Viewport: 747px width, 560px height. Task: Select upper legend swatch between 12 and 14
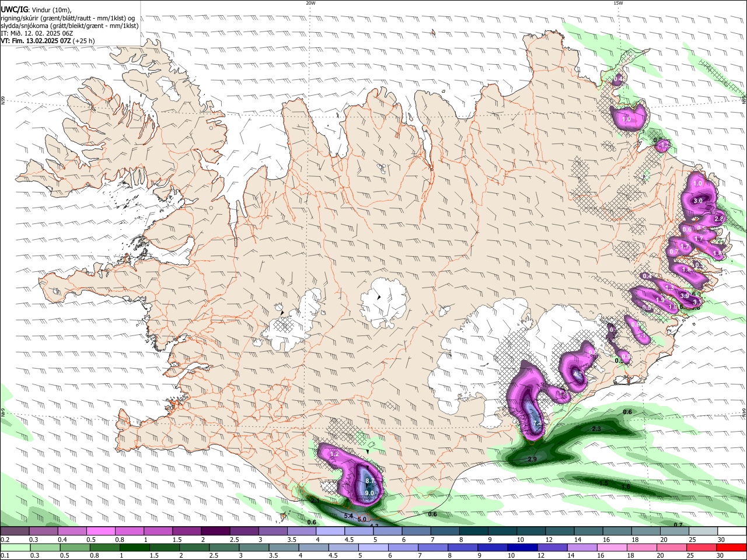560,531
